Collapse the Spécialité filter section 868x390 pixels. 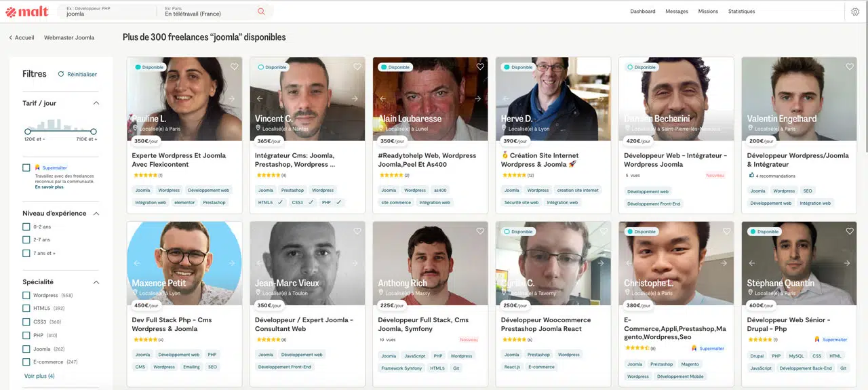pos(96,282)
